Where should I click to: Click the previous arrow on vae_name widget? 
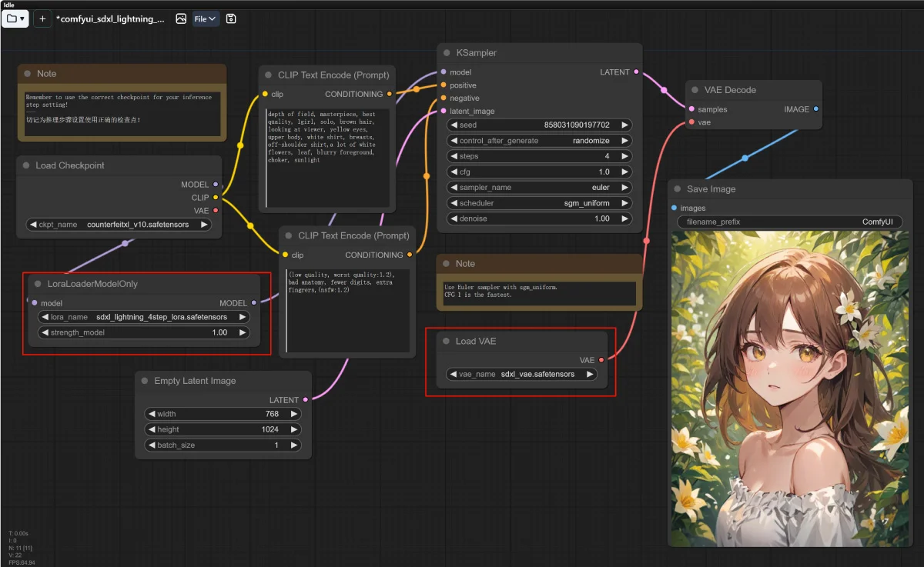pos(454,374)
